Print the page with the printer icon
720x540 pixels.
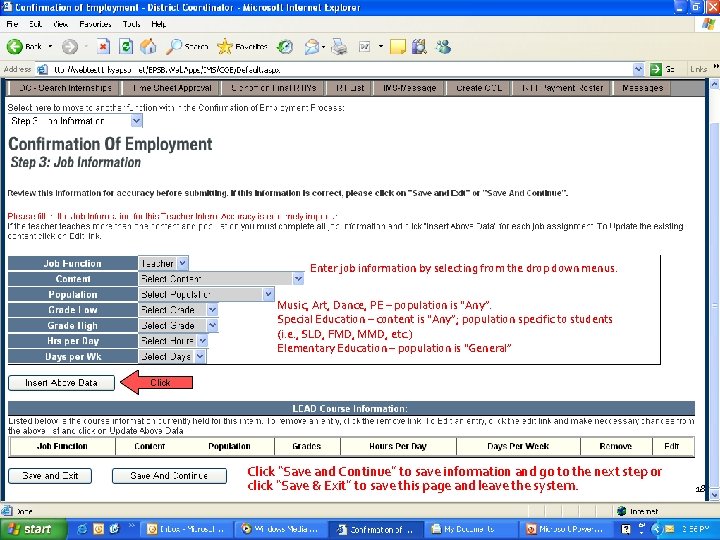pyautogui.click(x=339, y=46)
